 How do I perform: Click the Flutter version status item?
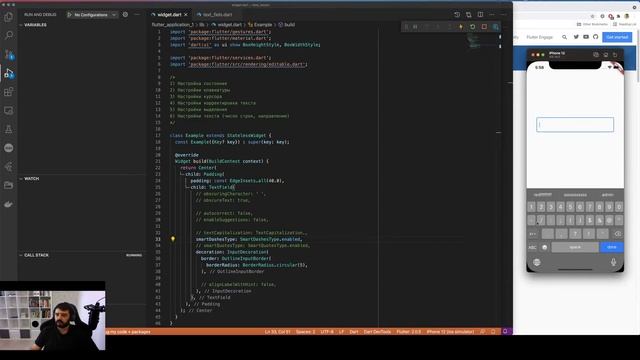[409, 332]
